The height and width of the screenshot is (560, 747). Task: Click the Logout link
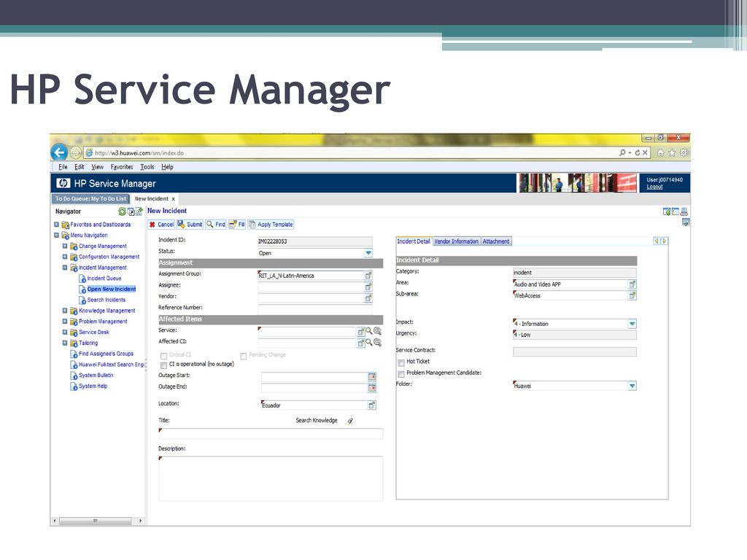(654, 187)
